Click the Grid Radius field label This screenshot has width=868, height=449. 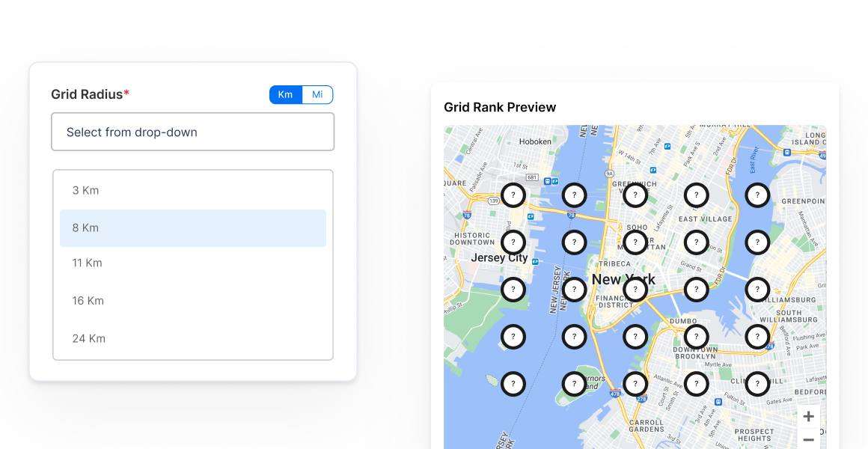91,94
